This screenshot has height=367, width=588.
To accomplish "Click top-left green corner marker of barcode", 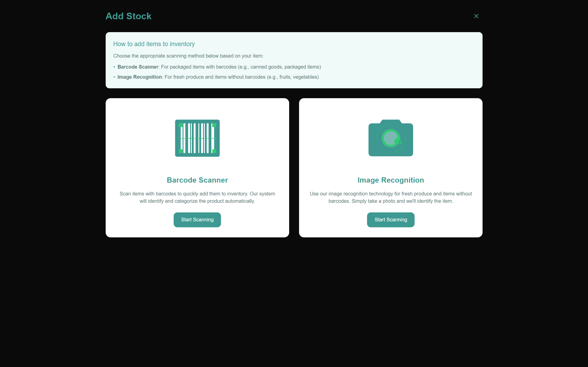I will [x=181, y=125].
